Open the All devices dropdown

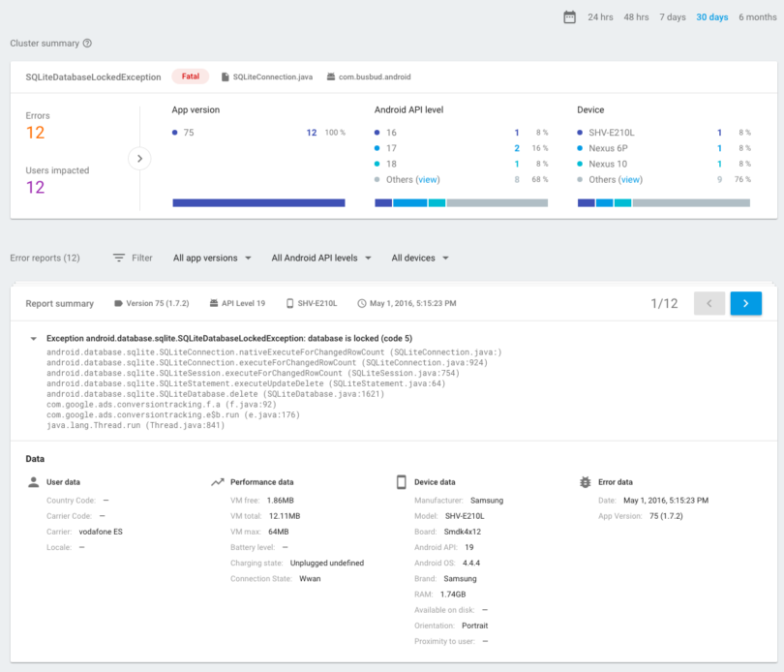tap(420, 259)
